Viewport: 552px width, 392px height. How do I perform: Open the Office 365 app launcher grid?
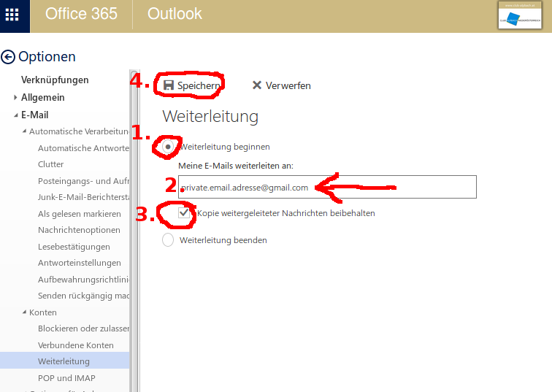point(12,15)
